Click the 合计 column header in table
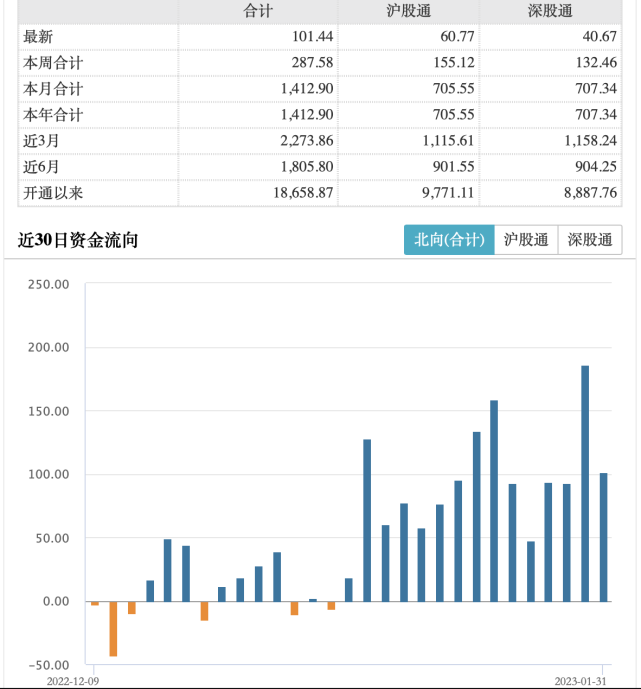Viewport: 641px width, 689px height. pyautogui.click(x=258, y=11)
